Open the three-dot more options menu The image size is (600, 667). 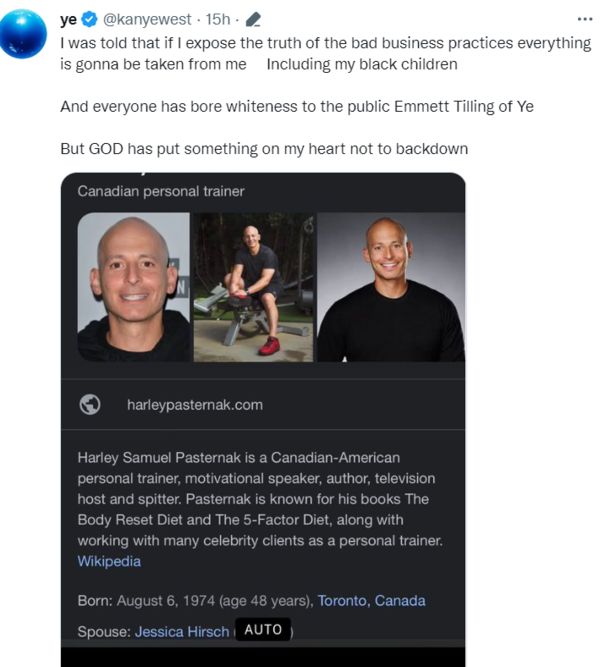(585, 19)
